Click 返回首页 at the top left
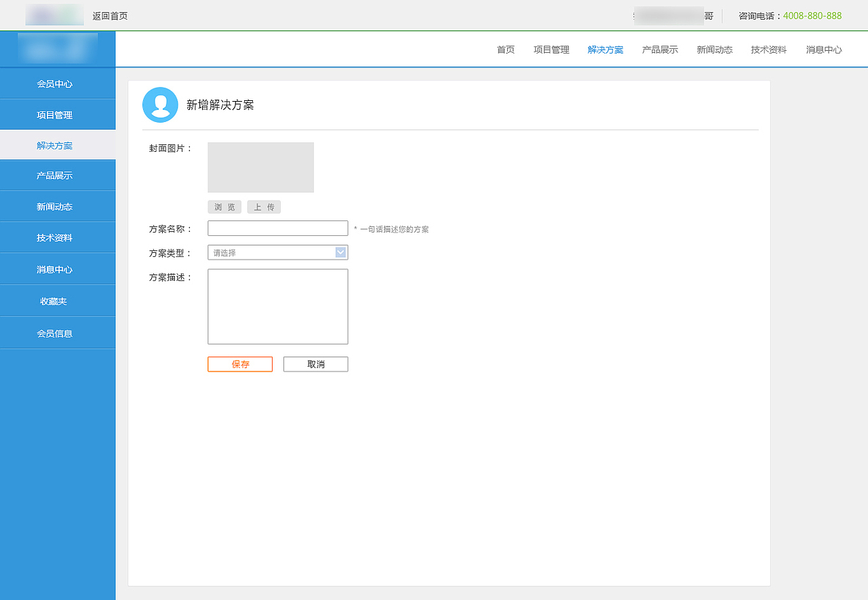 coord(111,15)
